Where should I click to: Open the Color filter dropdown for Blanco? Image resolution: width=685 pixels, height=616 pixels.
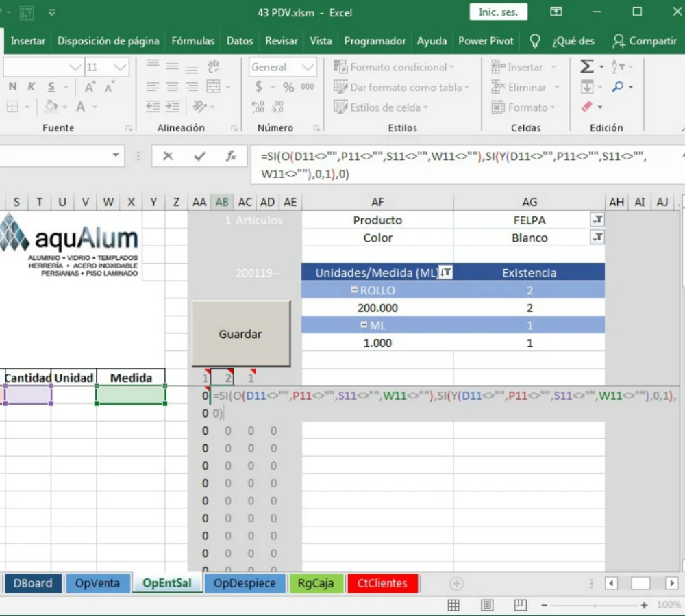(x=597, y=238)
